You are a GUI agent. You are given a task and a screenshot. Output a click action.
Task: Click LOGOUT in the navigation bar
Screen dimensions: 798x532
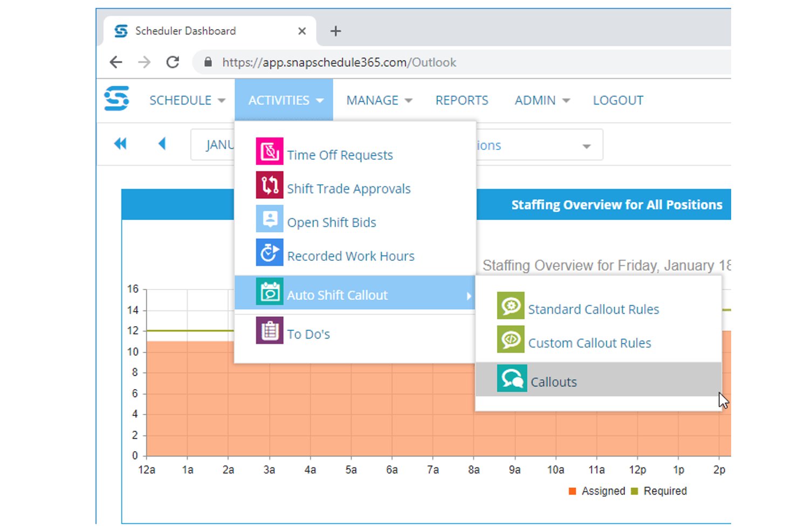click(x=618, y=100)
